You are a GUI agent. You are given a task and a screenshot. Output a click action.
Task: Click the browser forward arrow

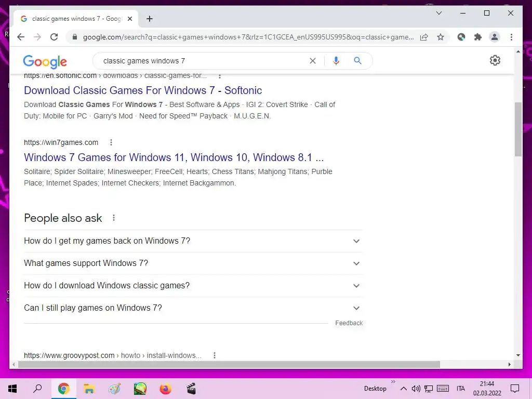(x=37, y=37)
